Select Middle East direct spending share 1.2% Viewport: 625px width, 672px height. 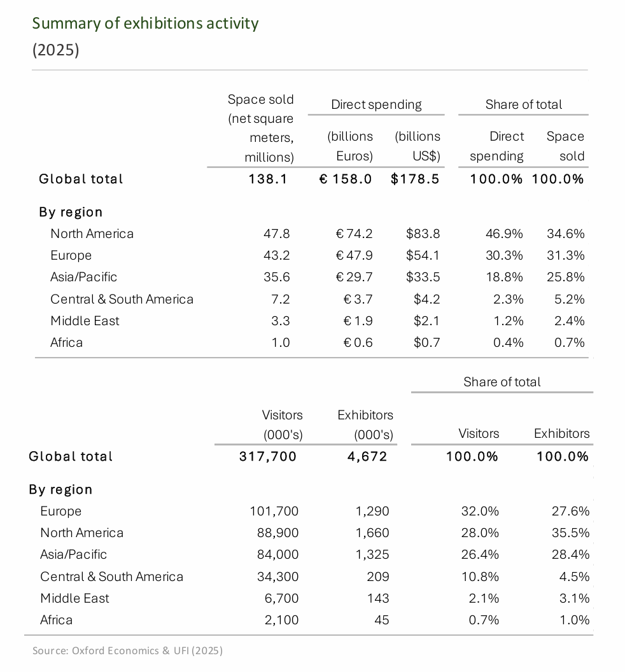click(x=508, y=321)
